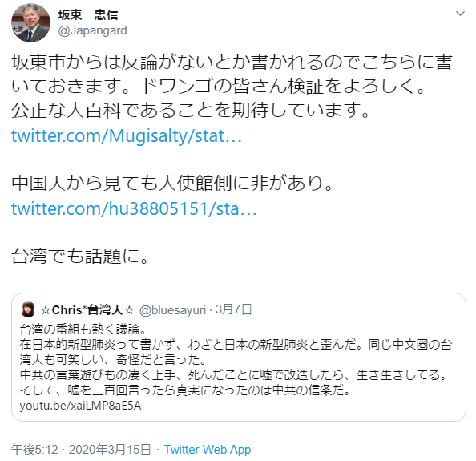Open the tweet options chevron menu
Screen dimensions: 476x461
tap(460, 14)
